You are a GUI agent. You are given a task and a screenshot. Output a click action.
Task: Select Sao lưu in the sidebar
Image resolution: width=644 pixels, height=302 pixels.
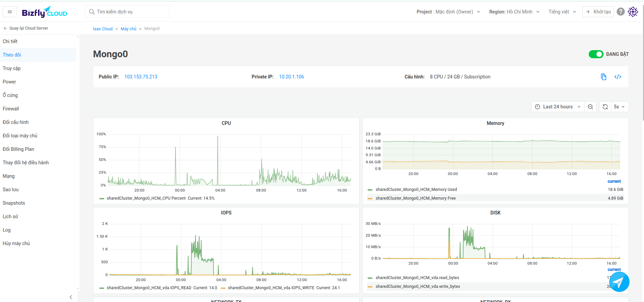point(11,190)
